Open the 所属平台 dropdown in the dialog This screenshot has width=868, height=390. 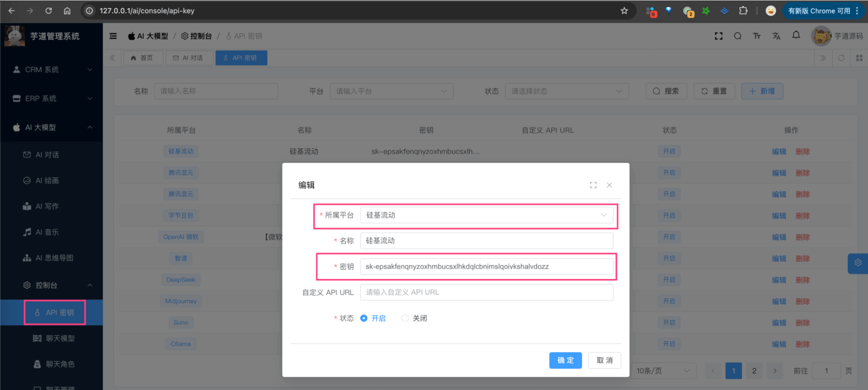[x=486, y=215]
